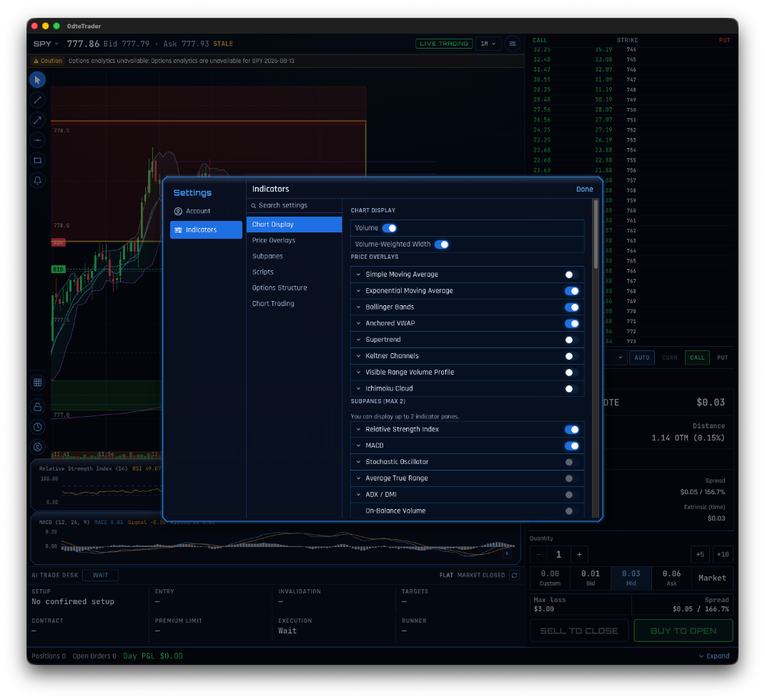Select Chart Display section
The width and height of the screenshot is (765, 700).
point(294,225)
